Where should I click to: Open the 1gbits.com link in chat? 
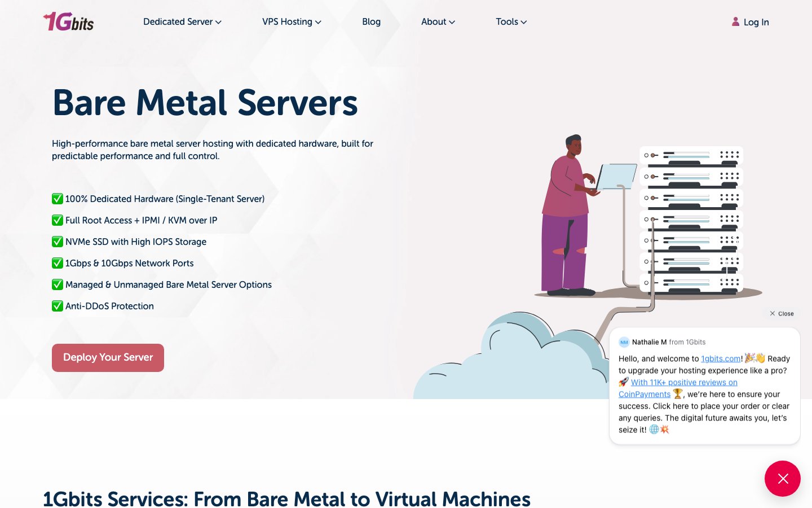(x=721, y=358)
